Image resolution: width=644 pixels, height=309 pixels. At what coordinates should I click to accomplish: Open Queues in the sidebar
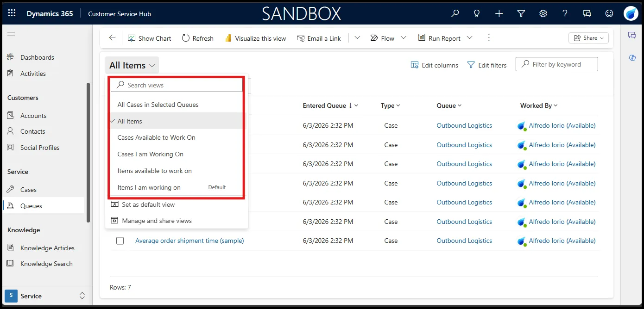point(44,206)
